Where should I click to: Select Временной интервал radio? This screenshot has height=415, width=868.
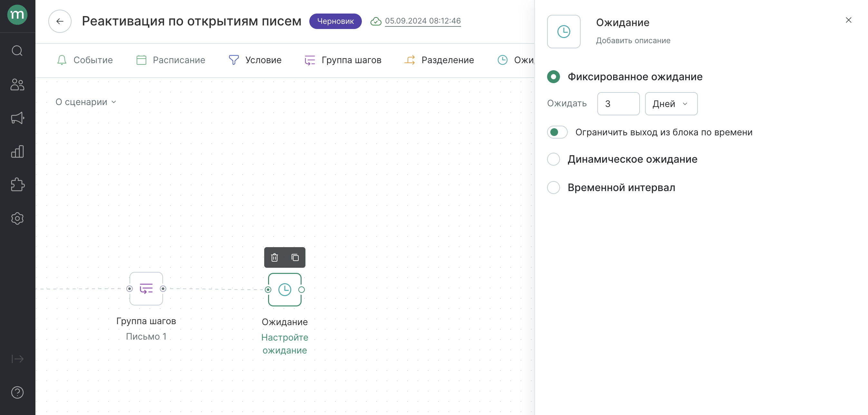(x=553, y=187)
